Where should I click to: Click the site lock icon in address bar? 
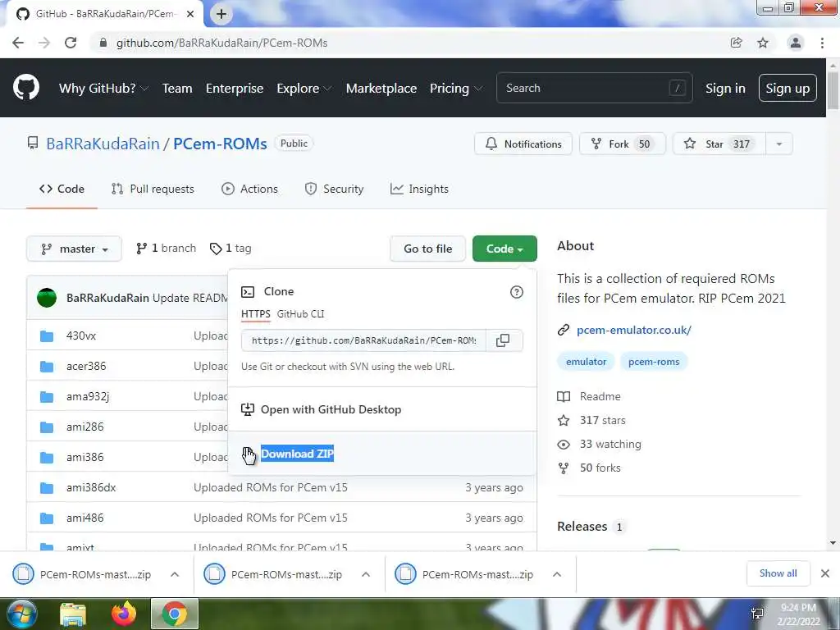[x=103, y=43]
